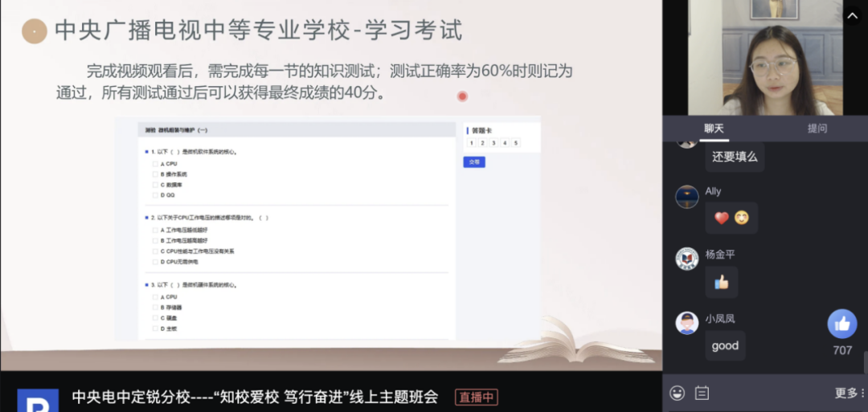Check option A CPU in question 3

tap(156, 297)
